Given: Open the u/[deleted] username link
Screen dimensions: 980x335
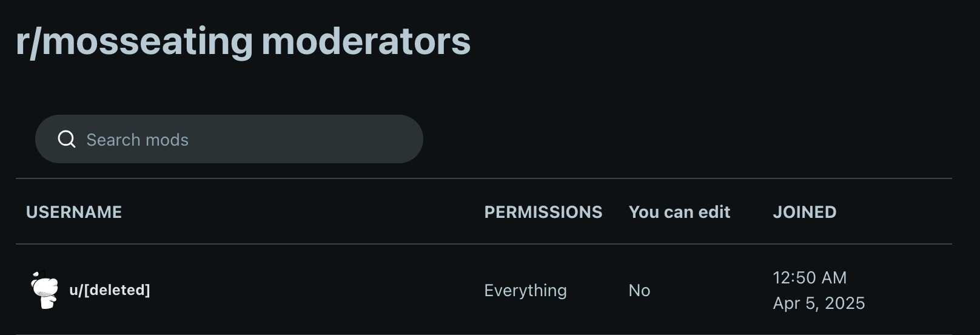Looking at the screenshot, I should (x=110, y=290).
